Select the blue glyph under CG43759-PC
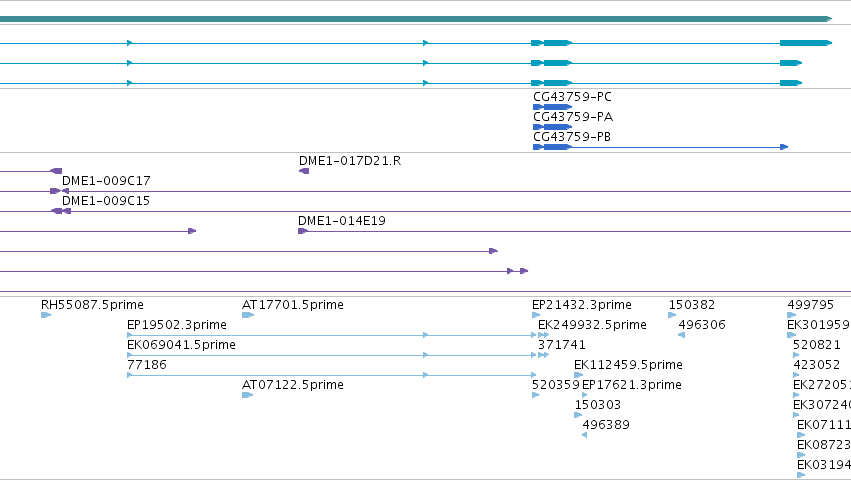Viewport: 851px width, 480px height. pyautogui.click(x=552, y=107)
